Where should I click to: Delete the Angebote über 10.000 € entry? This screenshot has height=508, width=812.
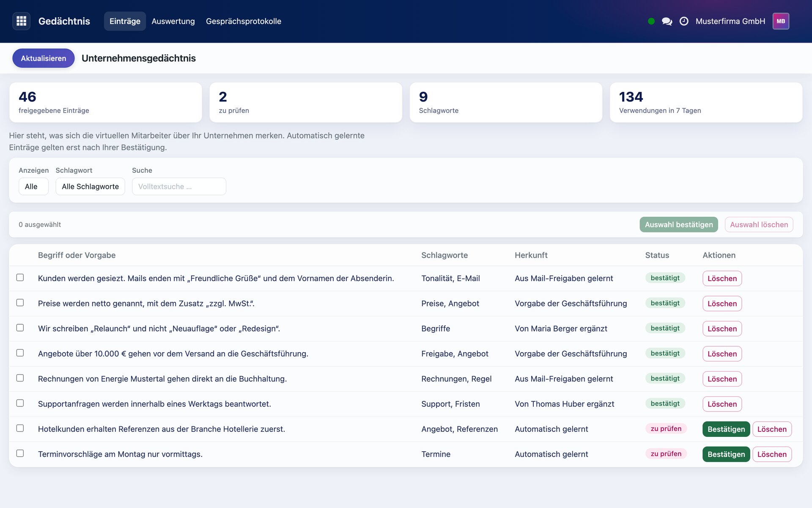click(x=722, y=353)
